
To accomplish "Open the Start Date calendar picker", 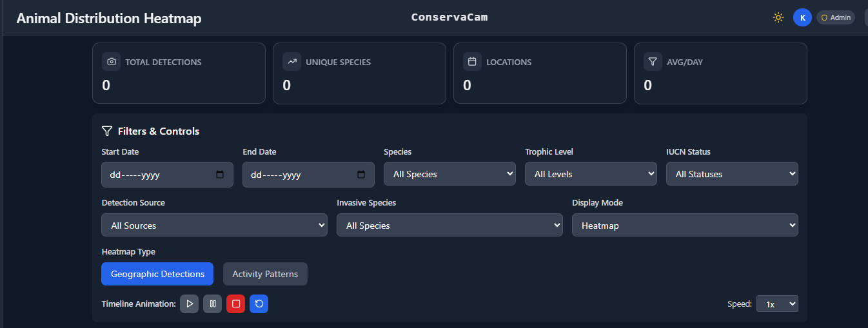I will [220, 175].
